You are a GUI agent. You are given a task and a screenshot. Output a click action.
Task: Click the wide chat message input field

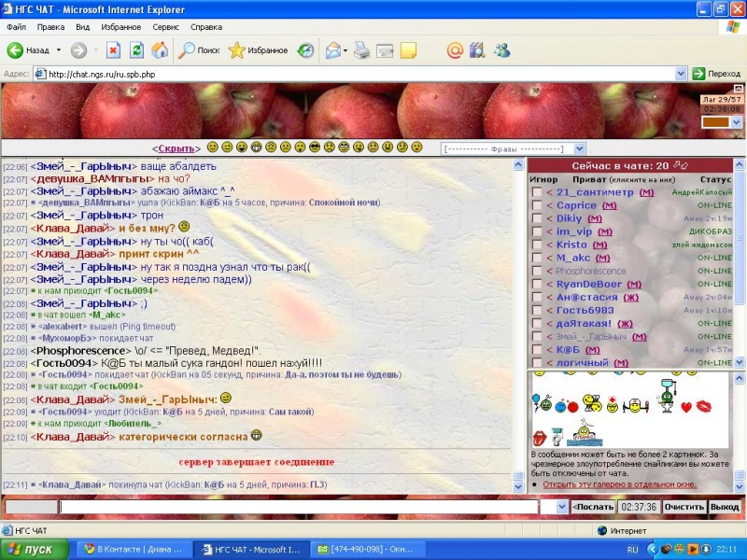[299, 507]
